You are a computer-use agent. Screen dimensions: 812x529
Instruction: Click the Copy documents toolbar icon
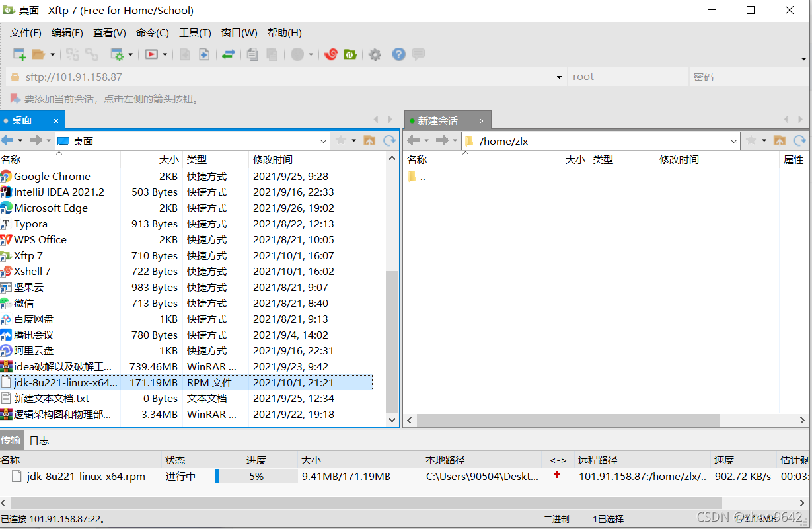coord(252,54)
